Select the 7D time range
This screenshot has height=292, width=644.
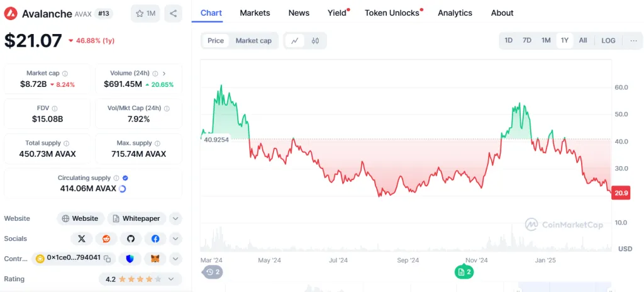[x=527, y=40]
